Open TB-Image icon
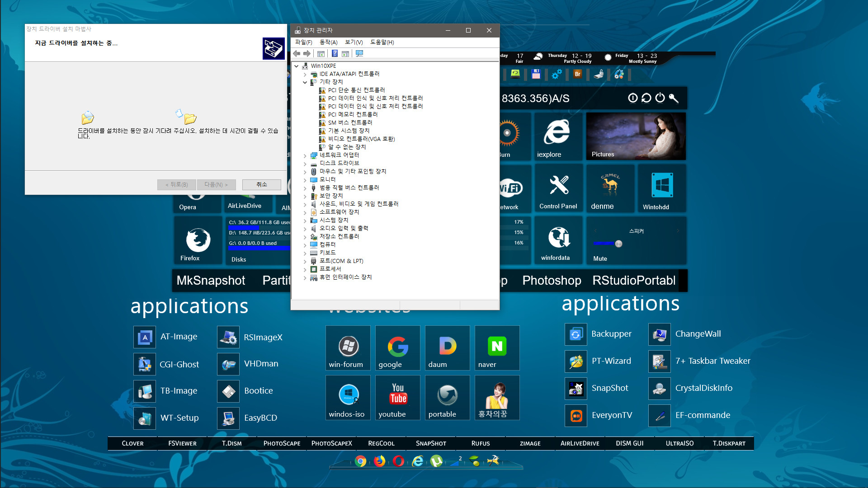This screenshot has height=488, width=868. coord(145,391)
